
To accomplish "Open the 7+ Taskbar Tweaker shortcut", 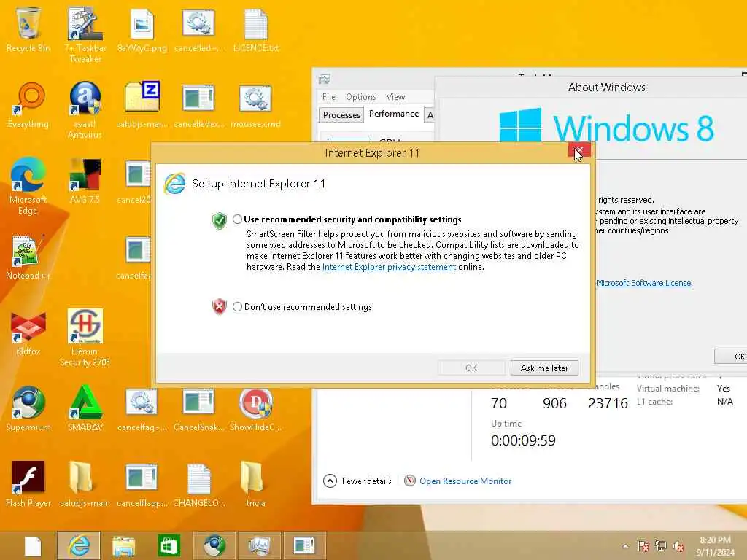I will (x=85, y=34).
